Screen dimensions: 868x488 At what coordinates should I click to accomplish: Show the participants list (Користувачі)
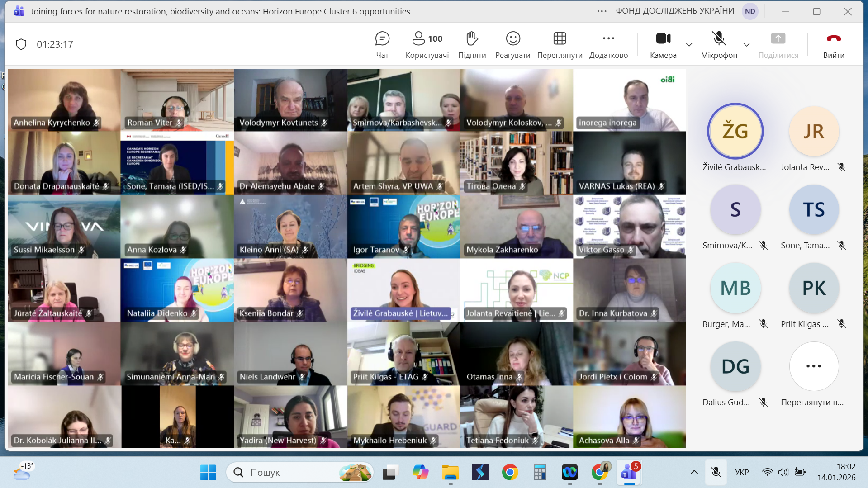point(427,44)
